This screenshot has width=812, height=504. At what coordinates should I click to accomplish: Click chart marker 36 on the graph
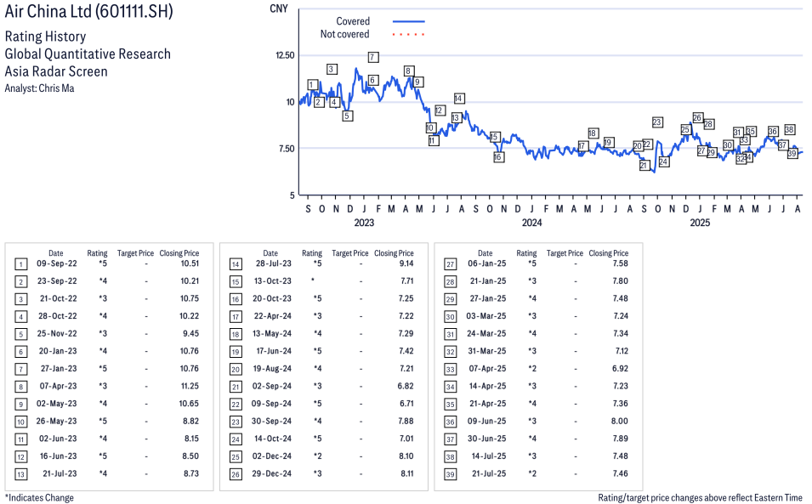click(x=773, y=132)
